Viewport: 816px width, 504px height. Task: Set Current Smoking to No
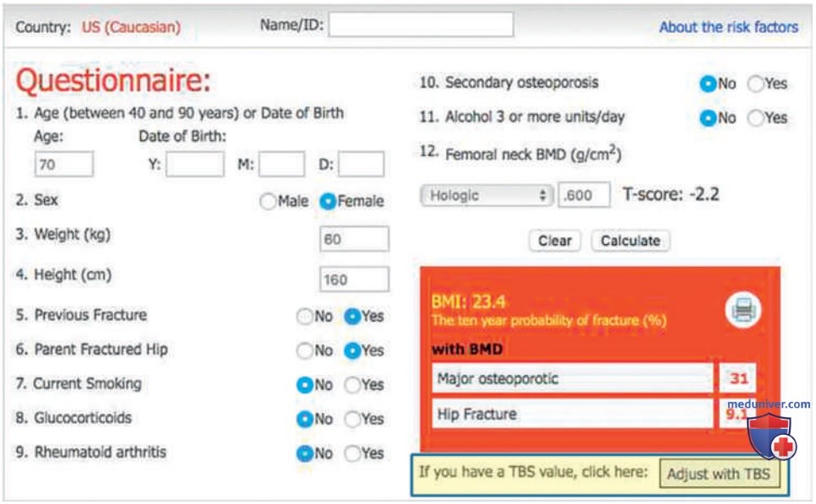tap(304, 385)
